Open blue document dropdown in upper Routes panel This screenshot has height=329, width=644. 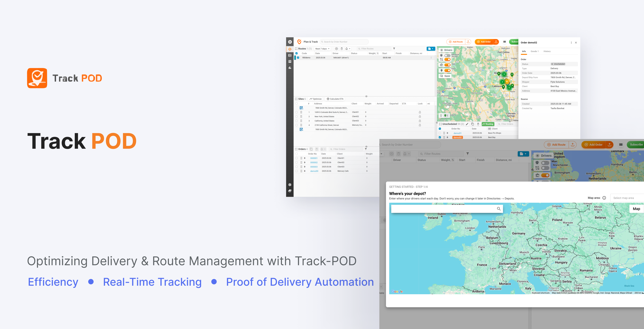[431, 49]
